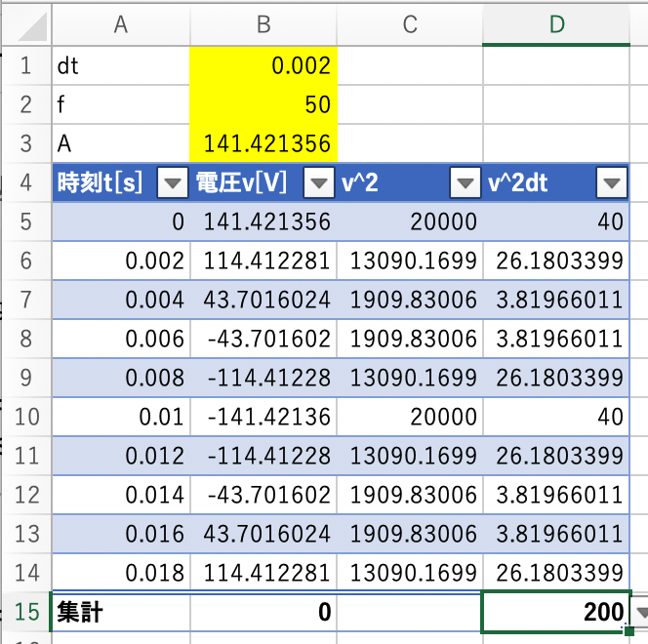Select time cell 0.008

[x=121, y=378]
